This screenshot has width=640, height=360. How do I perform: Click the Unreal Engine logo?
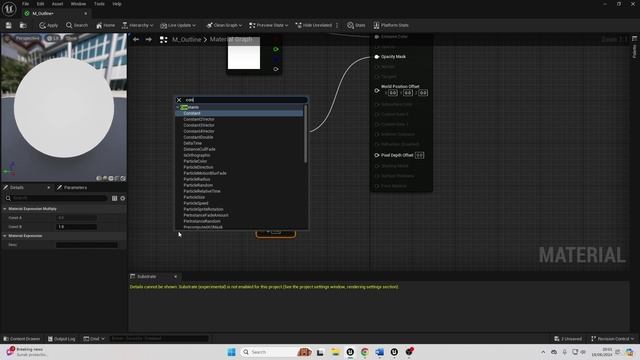tap(9, 9)
